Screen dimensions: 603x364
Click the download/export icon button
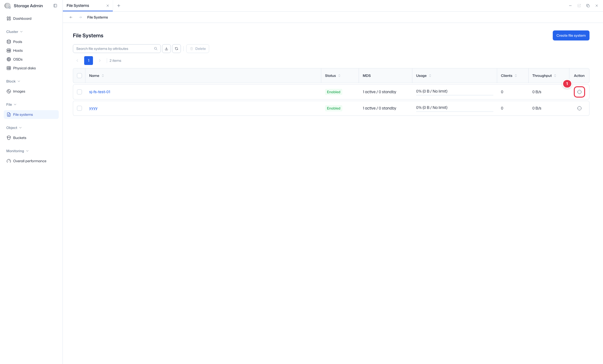166,49
